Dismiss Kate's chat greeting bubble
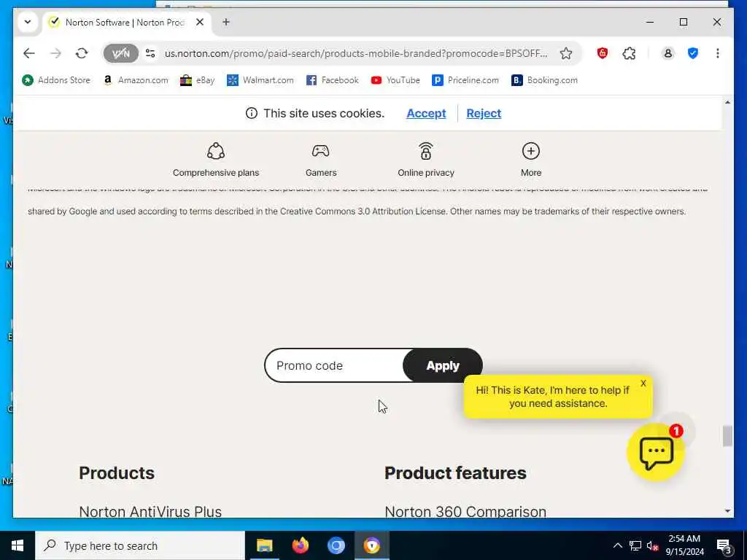This screenshot has width=747, height=560. [x=643, y=384]
